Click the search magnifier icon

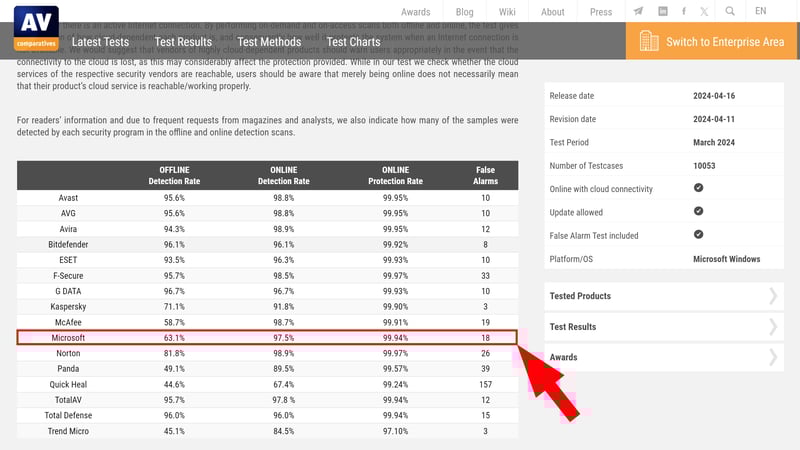coord(731,11)
